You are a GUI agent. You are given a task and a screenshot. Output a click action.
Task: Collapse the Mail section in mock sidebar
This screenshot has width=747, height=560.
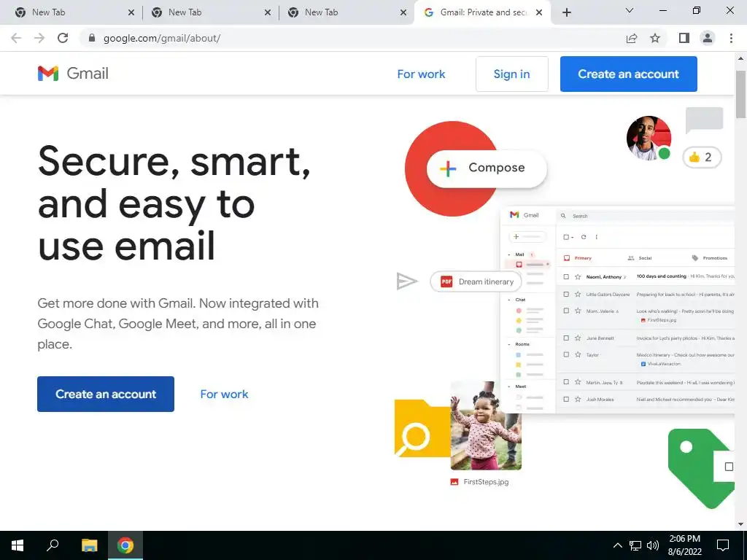[x=509, y=254]
